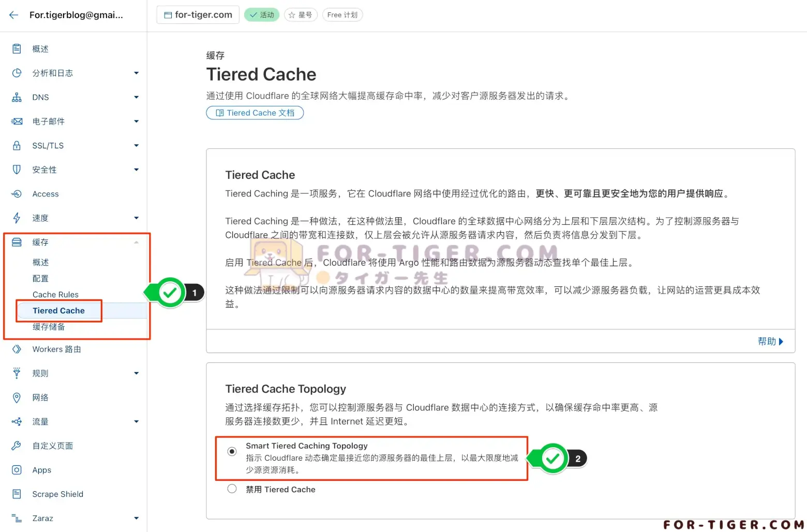Click the wrench icon for 自定义页面
This screenshot has width=807, height=532.
(x=17, y=446)
